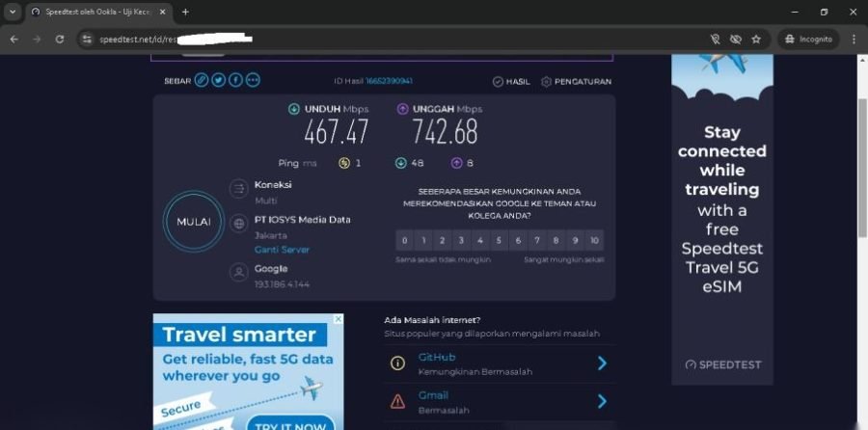Viewport: 868px width, 430px height.
Task: Close the Travel smarter ad
Action: point(338,319)
